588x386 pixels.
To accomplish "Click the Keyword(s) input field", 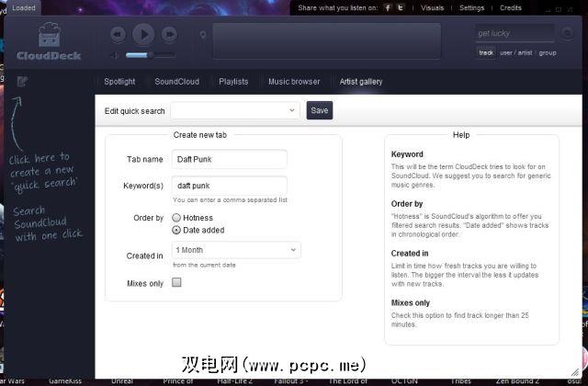I will (x=230, y=186).
